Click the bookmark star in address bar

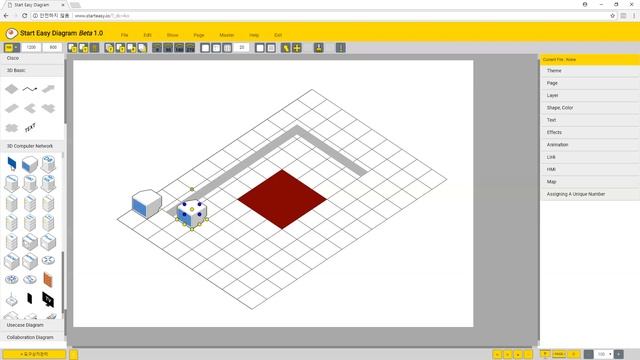(x=612, y=16)
